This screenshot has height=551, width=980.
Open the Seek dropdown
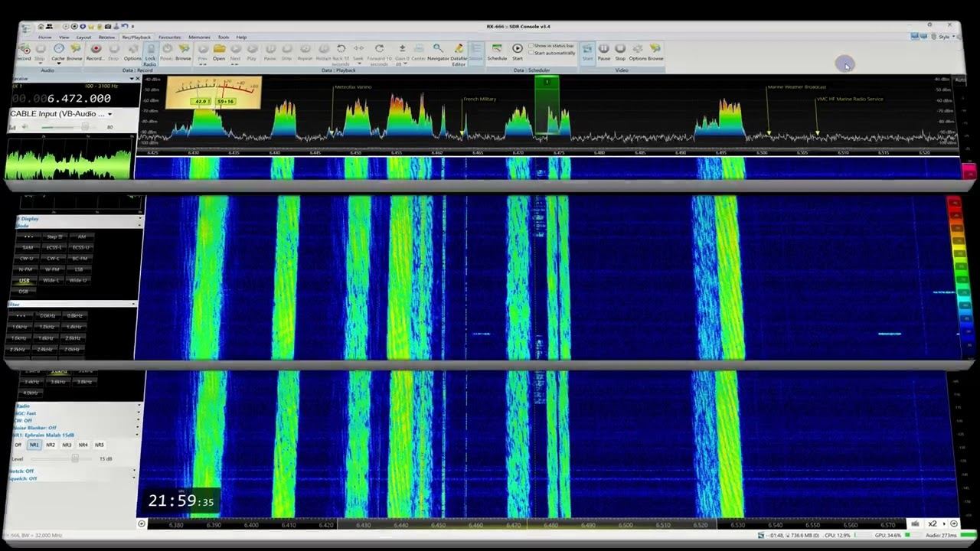click(358, 52)
